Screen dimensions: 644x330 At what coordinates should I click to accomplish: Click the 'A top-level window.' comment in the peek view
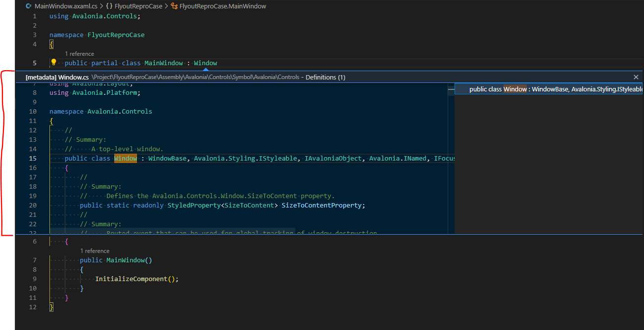[x=128, y=149]
